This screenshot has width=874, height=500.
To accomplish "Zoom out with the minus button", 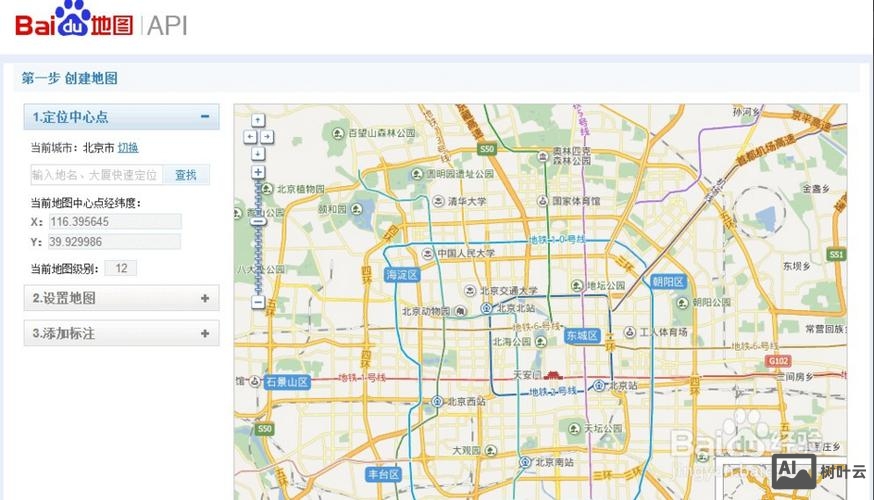I will tap(258, 303).
